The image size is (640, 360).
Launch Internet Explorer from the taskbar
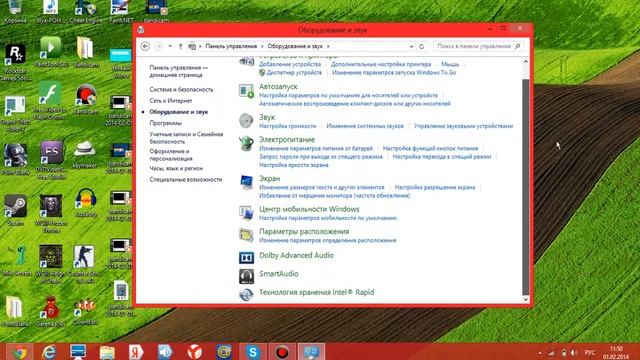tap(49, 352)
